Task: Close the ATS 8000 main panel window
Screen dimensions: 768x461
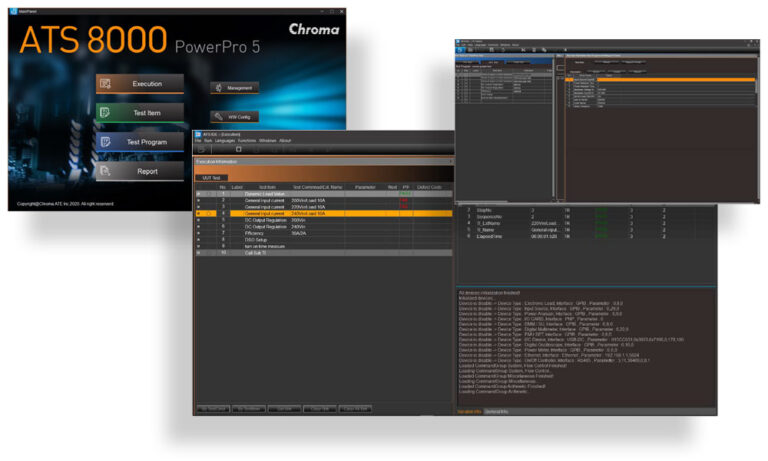Action: (x=341, y=11)
